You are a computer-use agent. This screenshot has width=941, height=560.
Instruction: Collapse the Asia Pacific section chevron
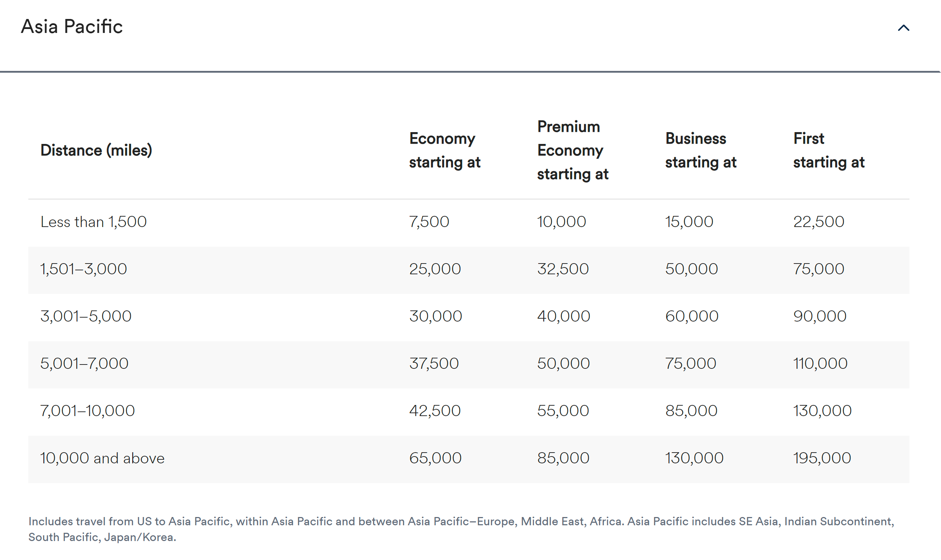point(903,28)
